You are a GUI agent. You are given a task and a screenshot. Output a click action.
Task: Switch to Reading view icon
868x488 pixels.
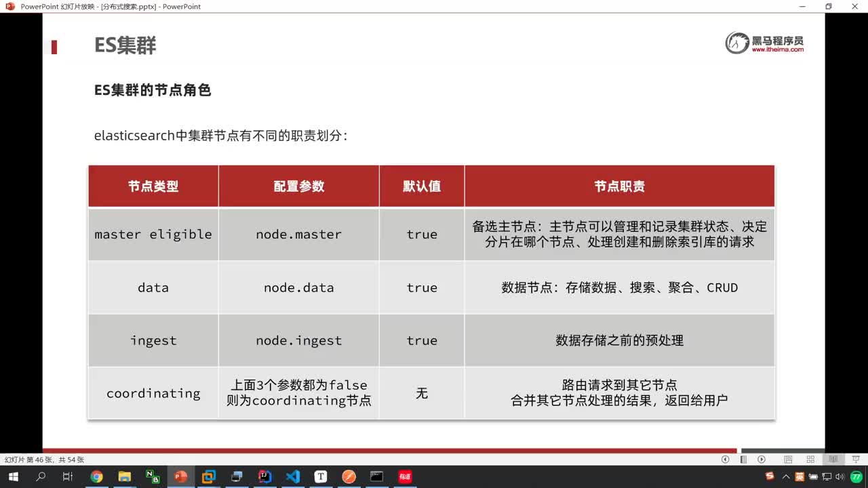point(833,460)
